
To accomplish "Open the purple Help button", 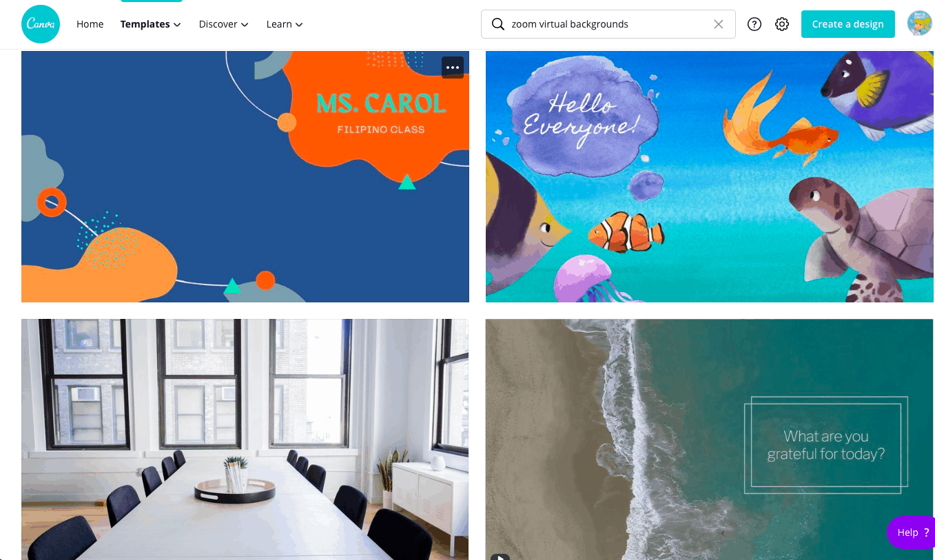I will [911, 532].
